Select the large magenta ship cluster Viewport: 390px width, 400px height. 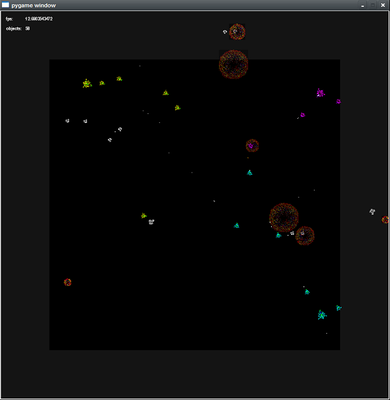tap(320, 93)
